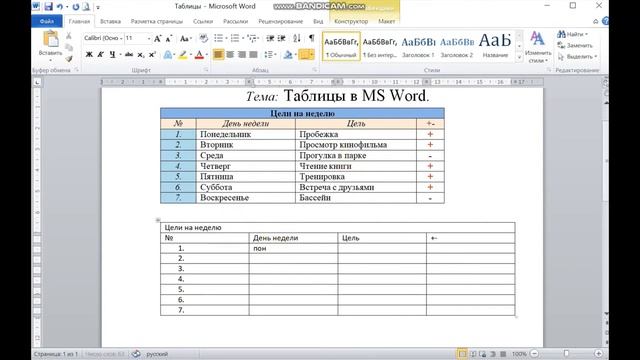The image size is (640, 360).
Task: Open the numbered list dropdown
Action: click(x=243, y=38)
